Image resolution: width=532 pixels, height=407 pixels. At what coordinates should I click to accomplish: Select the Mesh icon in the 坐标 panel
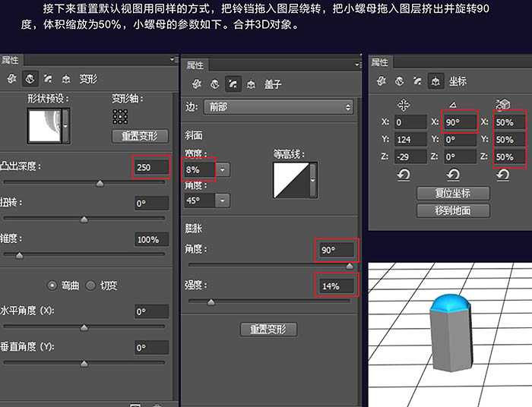point(382,80)
